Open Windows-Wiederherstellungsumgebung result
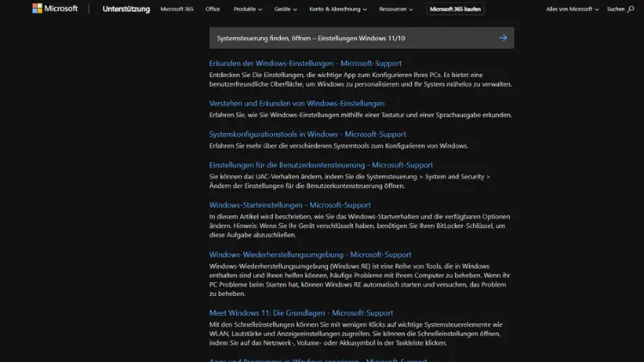The image size is (644, 362). pyautogui.click(x=310, y=255)
